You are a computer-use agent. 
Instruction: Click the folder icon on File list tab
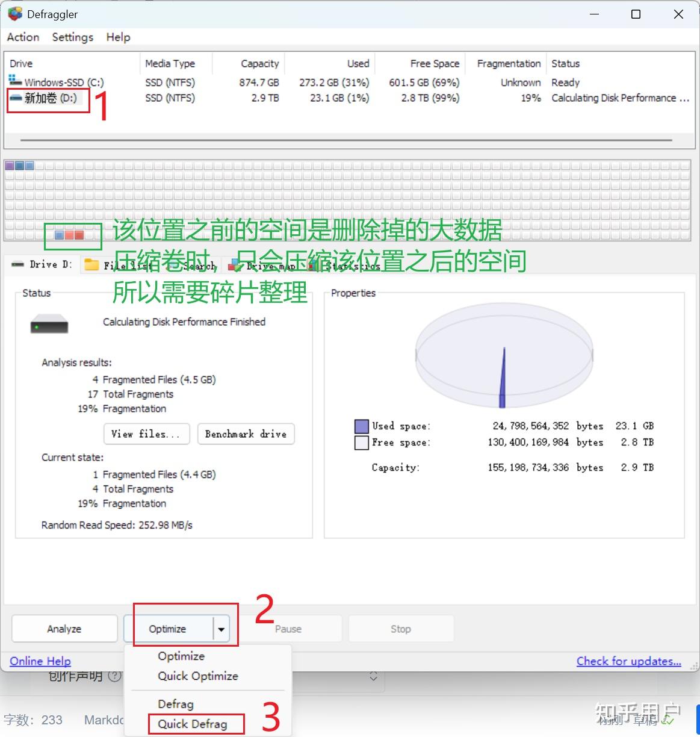click(91, 265)
